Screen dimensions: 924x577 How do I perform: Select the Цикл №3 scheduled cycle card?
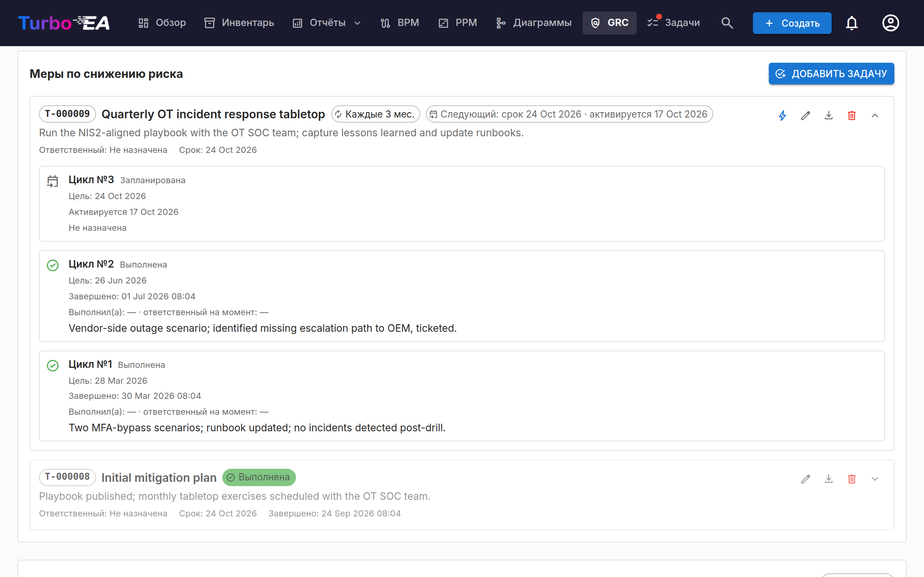(462, 203)
